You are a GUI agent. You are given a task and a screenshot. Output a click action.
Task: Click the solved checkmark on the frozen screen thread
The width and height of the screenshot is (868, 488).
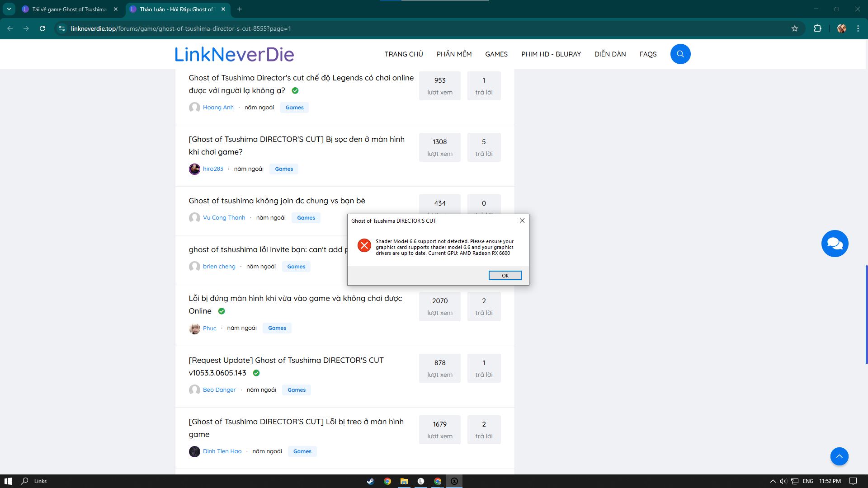point(221,311)
